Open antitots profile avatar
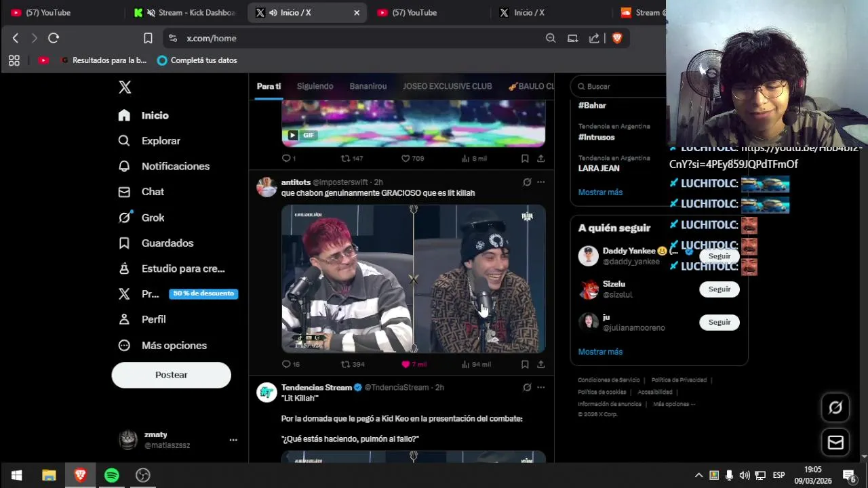The image size is (868, 488). [x=267, y=186]
